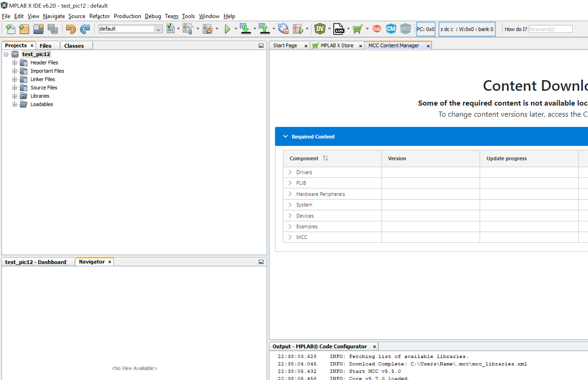
Task: Switch to the MPLAB X Store tab
Action: pos(337,46)
